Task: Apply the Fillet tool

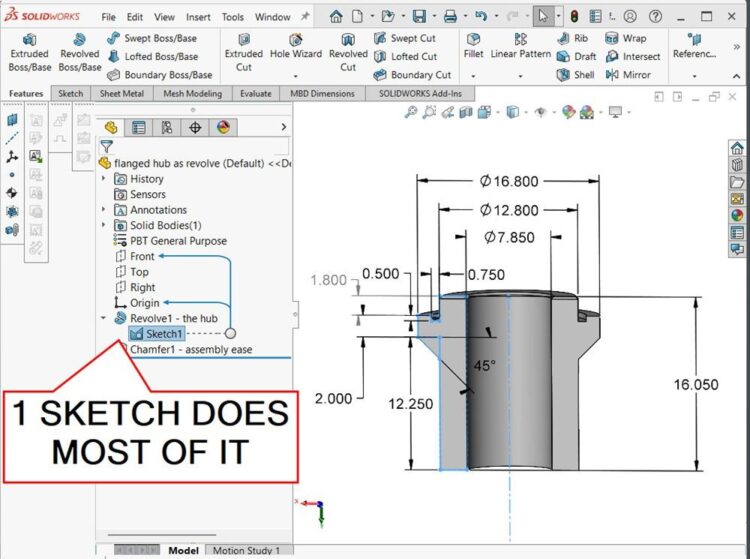Action: pyautogui.click(x=474, y=47)
